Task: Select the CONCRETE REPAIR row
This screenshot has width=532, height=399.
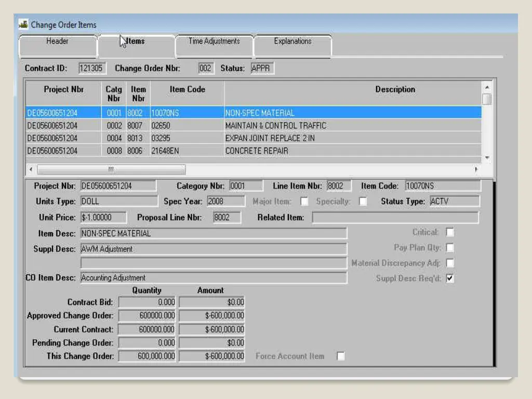Action: pos(254,151)
